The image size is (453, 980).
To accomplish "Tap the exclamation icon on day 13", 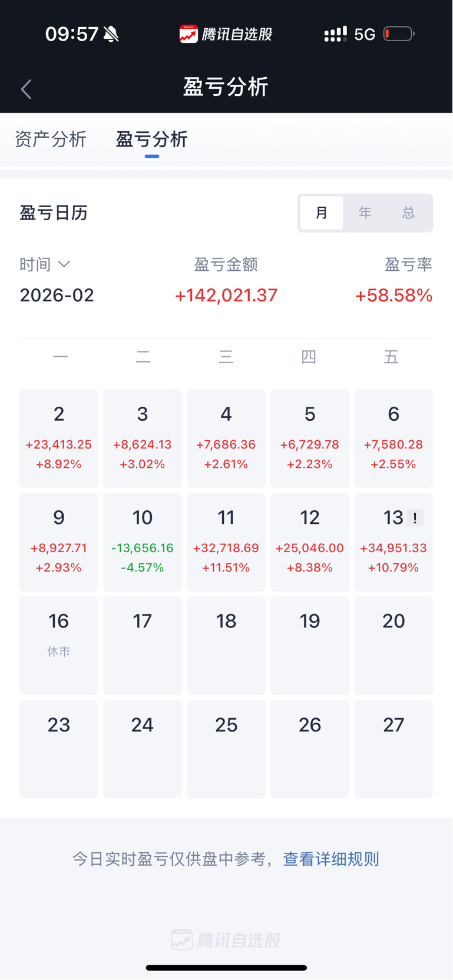I will click(x=415, y=518).
